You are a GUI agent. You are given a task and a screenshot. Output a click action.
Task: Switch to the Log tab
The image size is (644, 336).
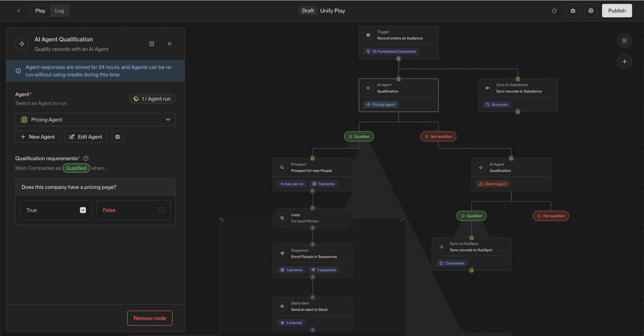pyautogui.click(x=59, y=10)
